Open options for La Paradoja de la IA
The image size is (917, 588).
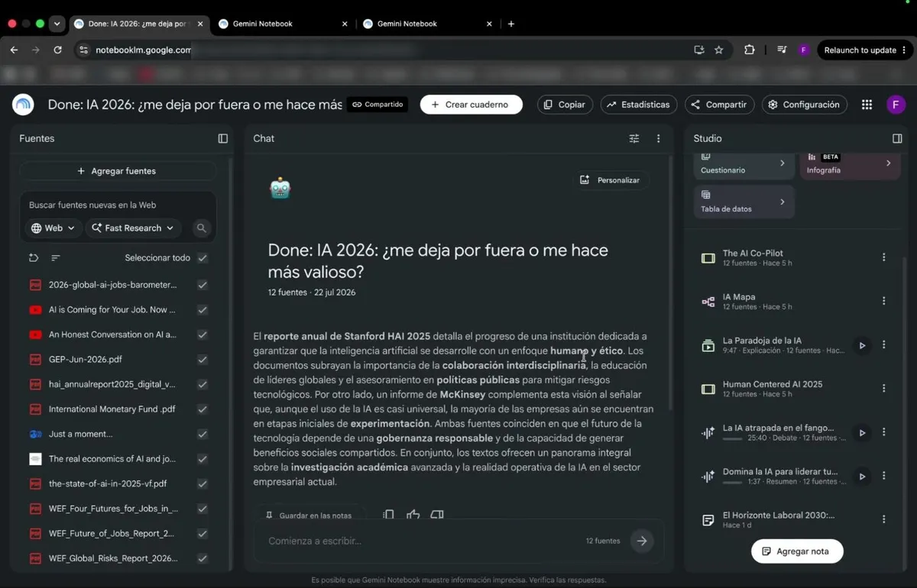click(884, 345)
